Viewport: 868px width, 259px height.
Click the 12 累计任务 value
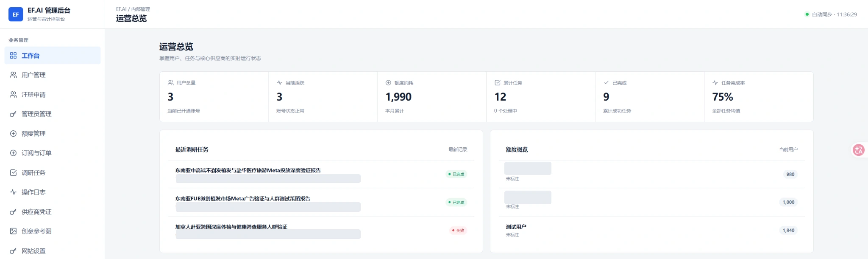click(x=501, y=97)
